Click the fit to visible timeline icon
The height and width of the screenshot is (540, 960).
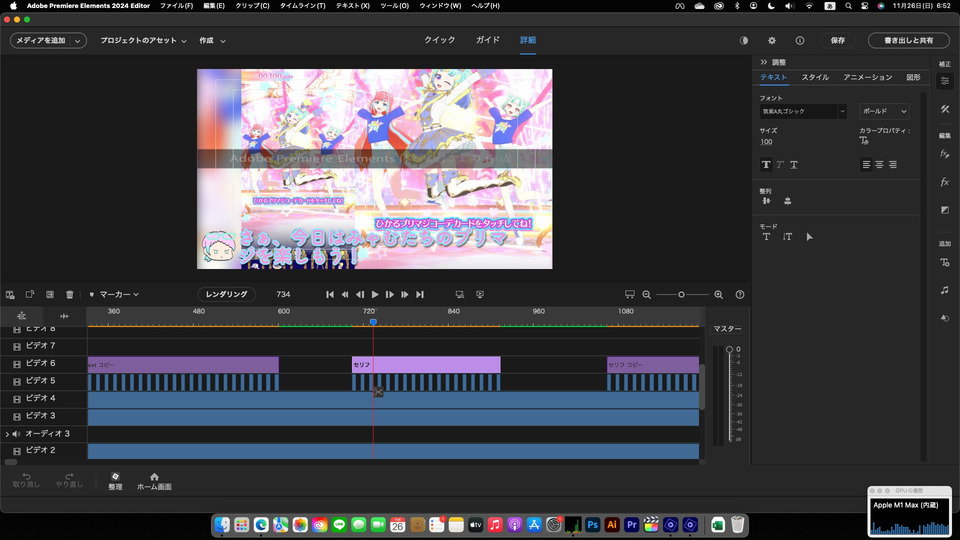pyautogui.click(x=629, y=294)
